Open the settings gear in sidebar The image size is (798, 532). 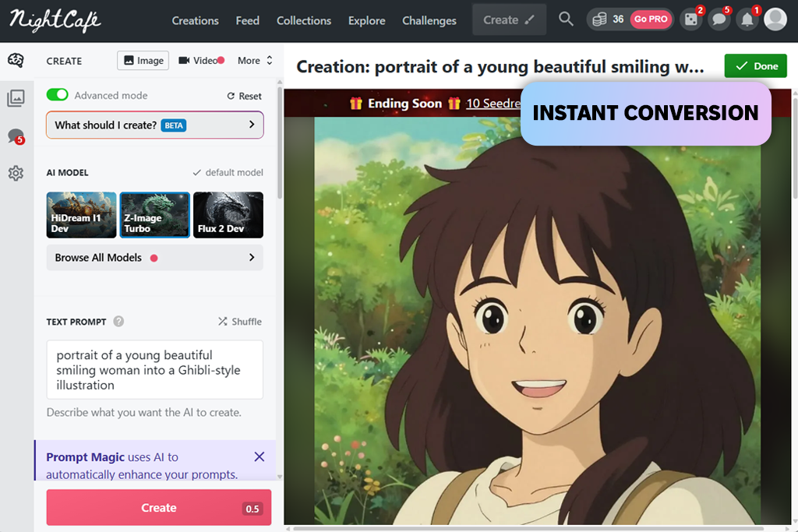pyautogui.click(x=16, y=174)
